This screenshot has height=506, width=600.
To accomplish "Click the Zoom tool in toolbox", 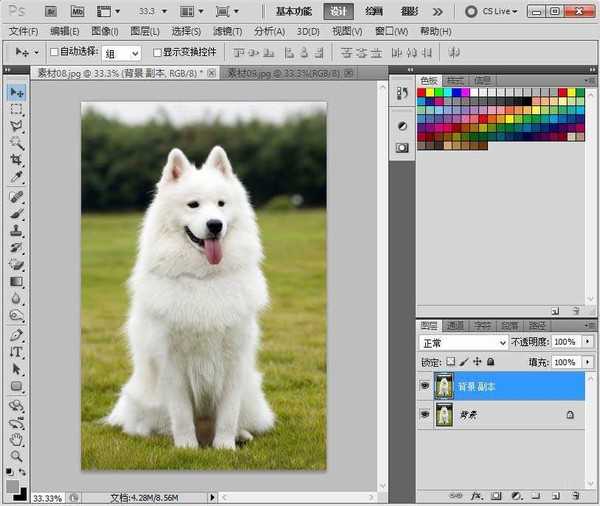I will pyautogui.click(x=16, y=456).
